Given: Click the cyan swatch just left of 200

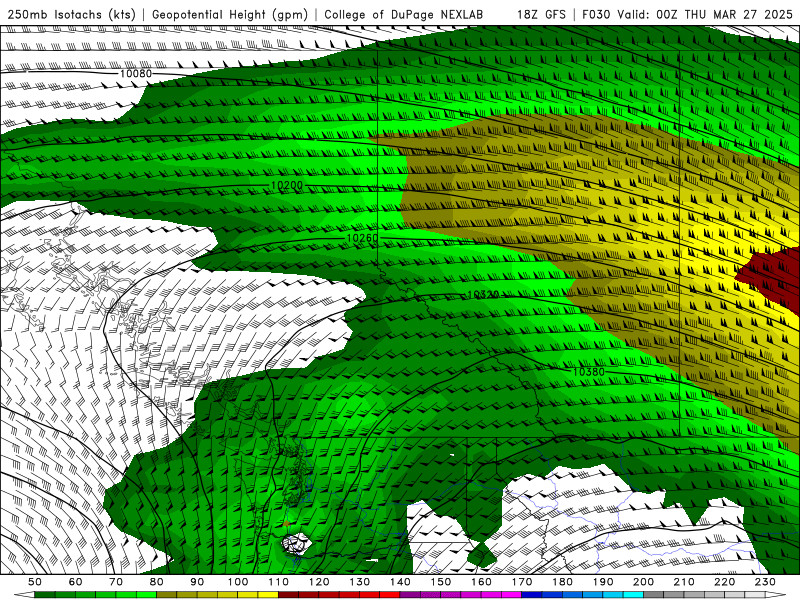Looking at the screenshot, I should [x=633, y=595].
